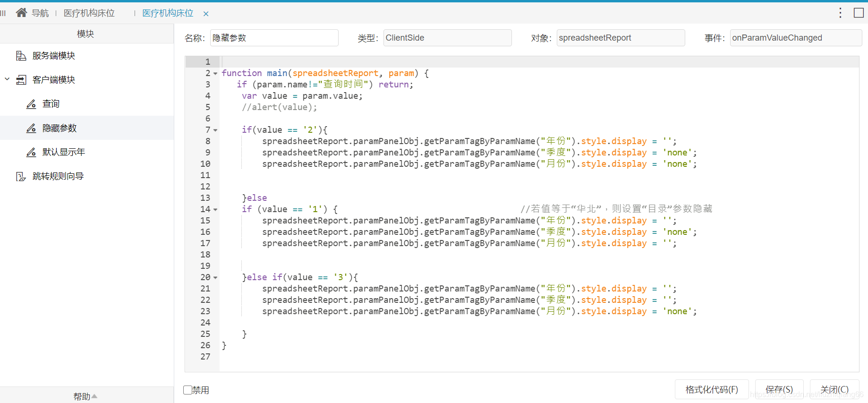This screenshot has height=403, width=868.
Task: Fold the if block at line 7
Action: 215,130
